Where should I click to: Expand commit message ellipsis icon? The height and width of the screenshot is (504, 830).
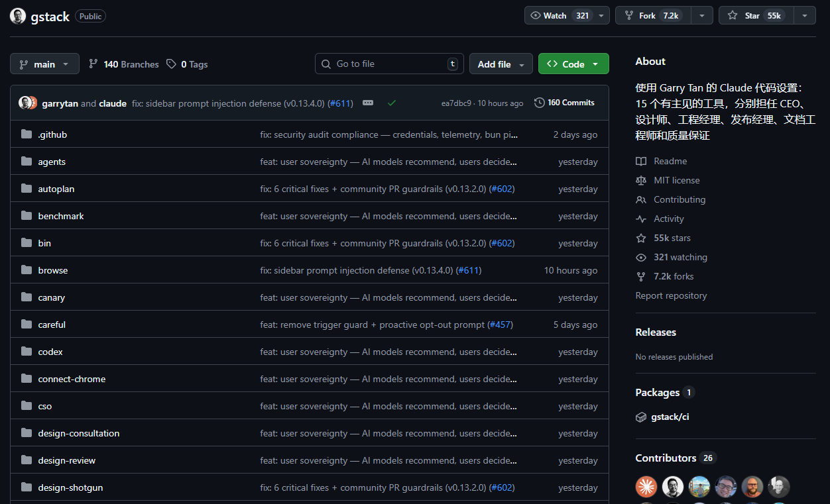[x=368, y=103]
